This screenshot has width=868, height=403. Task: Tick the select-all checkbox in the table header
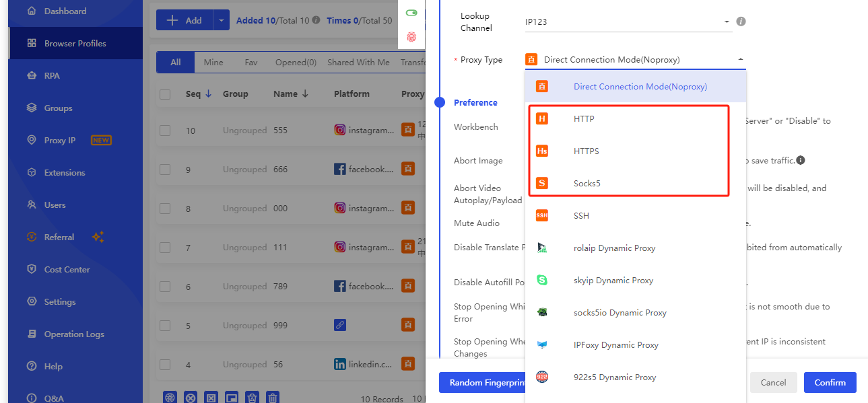[x=165, y=94]
